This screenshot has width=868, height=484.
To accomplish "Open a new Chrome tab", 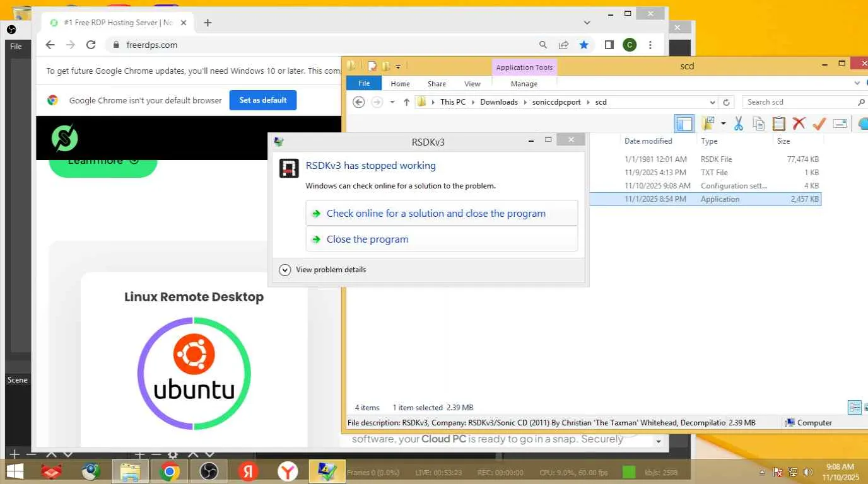I will (208, 23).
